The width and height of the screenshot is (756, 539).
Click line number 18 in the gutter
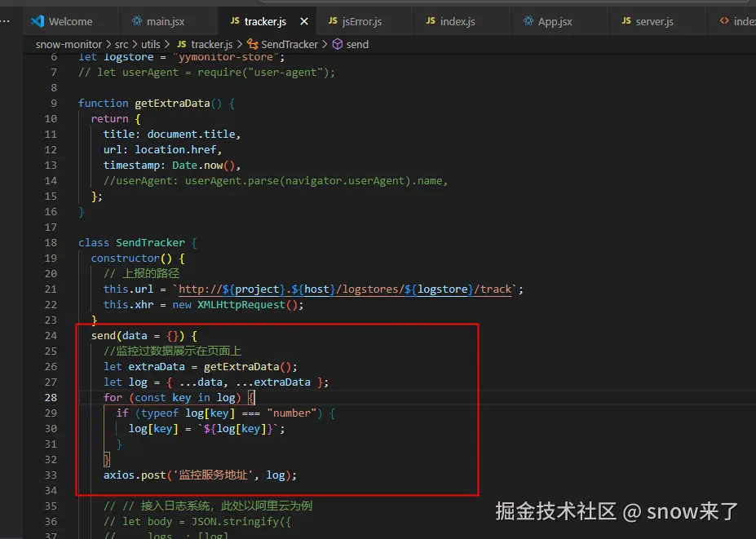point(51,242)
